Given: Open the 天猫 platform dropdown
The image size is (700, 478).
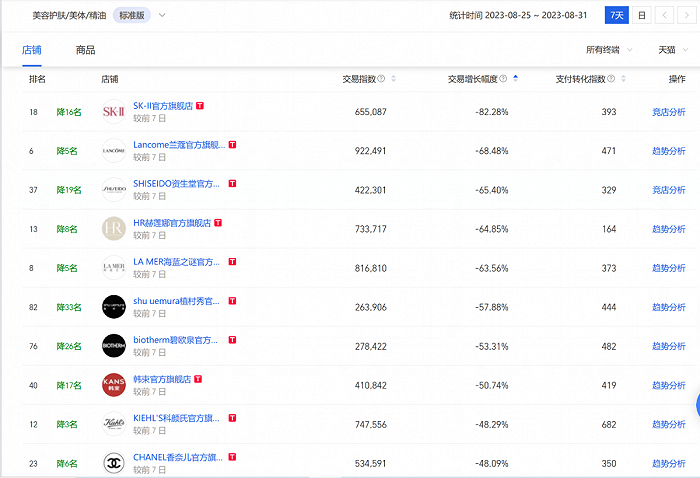Looking at the screenshot, I should pos(673,50).
